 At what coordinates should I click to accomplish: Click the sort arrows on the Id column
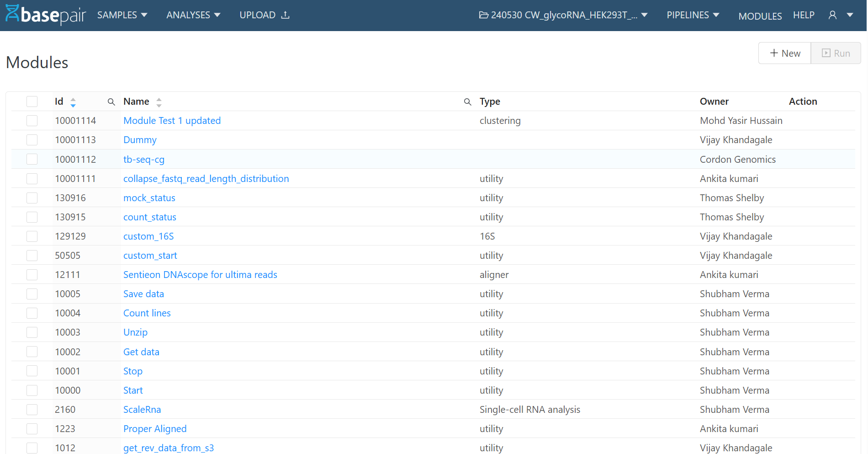pos(73,101)
